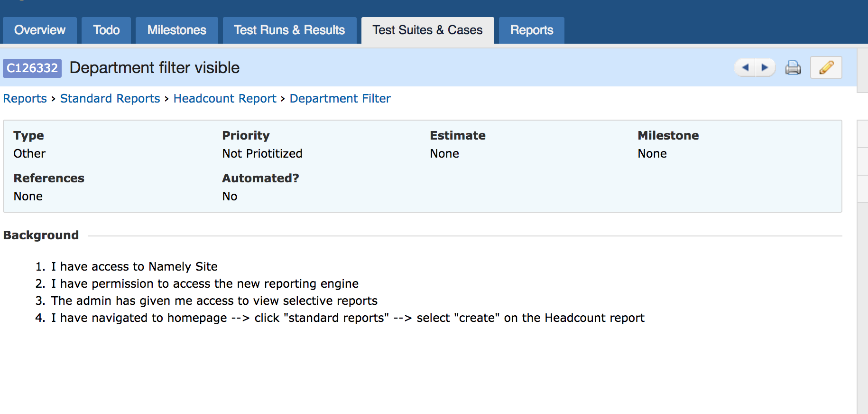Open the Headcount Report breadcrumb link

pos(225,98)
